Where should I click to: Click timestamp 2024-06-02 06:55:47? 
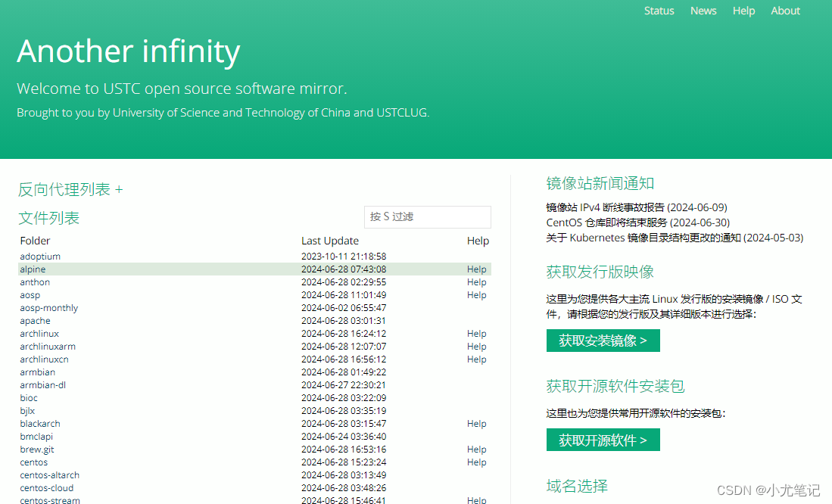(x=344, y=308)
